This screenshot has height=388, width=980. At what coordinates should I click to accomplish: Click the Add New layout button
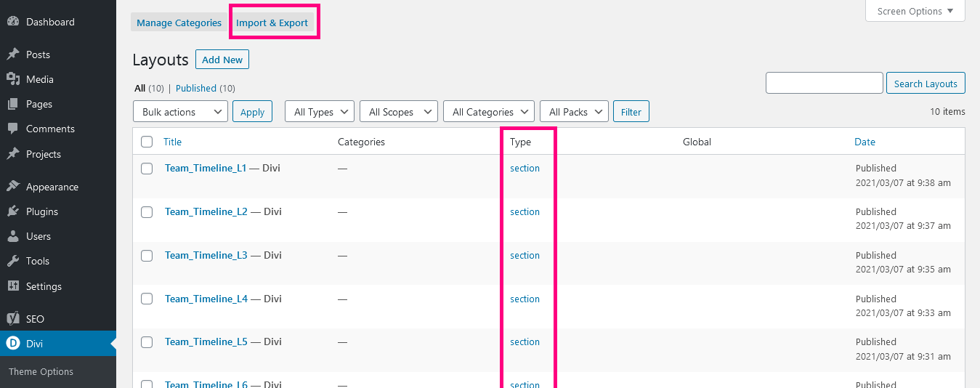click(x=222, y=60)
